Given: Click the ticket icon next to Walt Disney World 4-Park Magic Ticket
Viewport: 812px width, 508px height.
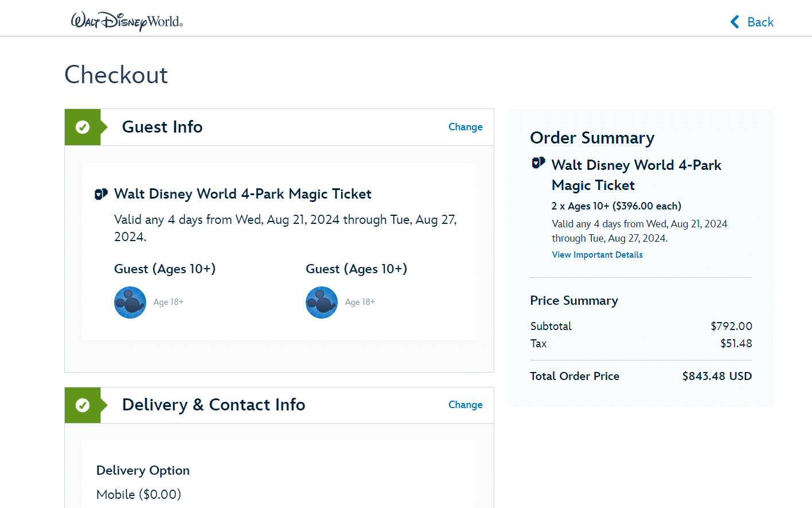Looking at the screenshot, I should point(101,193).
